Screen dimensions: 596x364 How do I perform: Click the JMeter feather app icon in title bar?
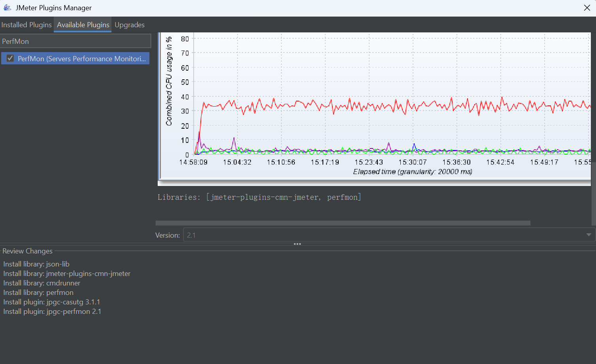(x=7, y=8)
